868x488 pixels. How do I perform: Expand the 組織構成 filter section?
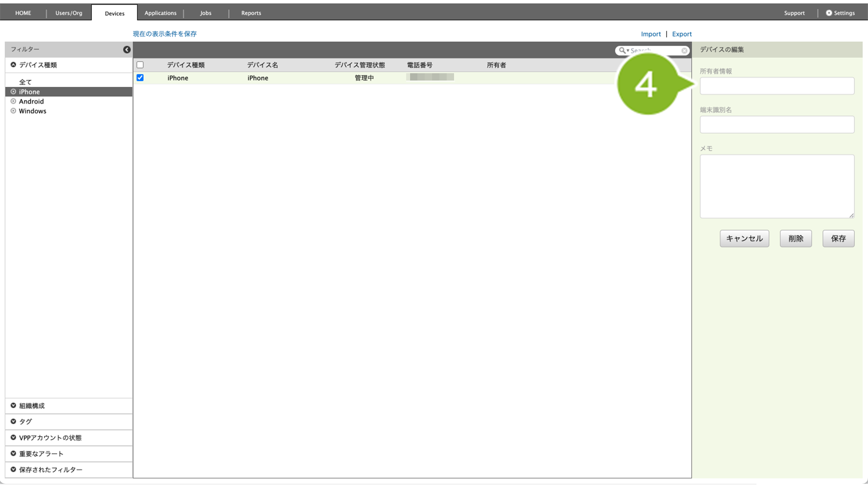point(14,406)
